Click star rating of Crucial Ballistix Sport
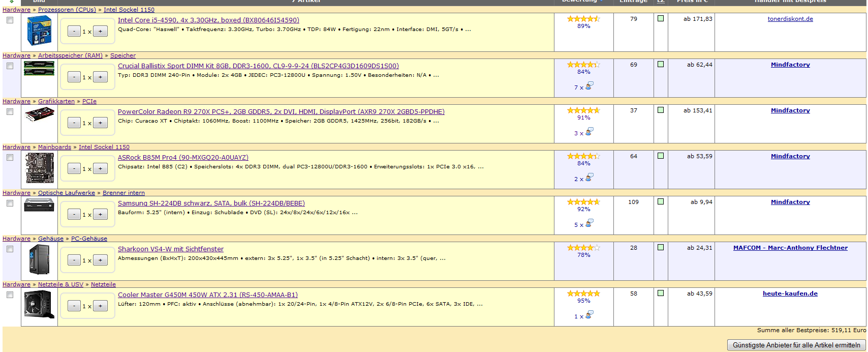The image size is (868, 352). pyautogui.click(x=583, y=65)
